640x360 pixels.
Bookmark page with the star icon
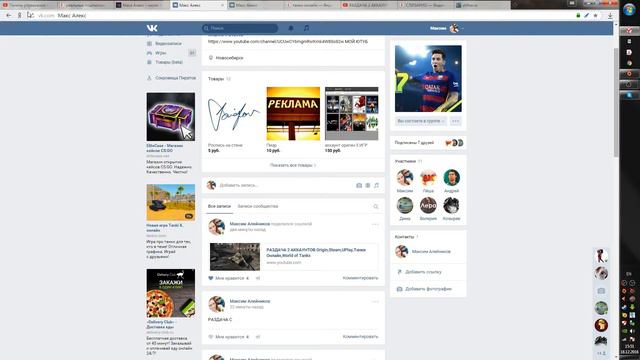point(596,16)
